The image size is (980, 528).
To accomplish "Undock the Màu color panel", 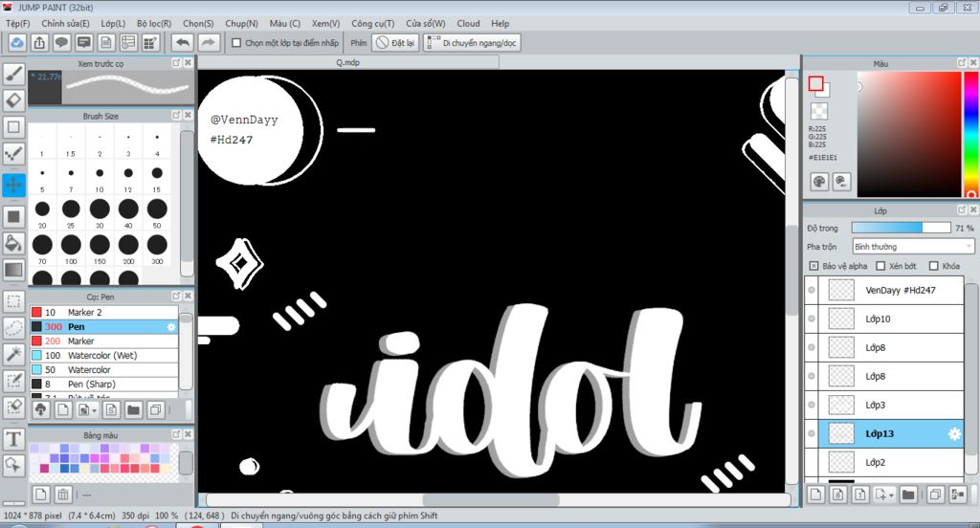I will pos(962,63).
